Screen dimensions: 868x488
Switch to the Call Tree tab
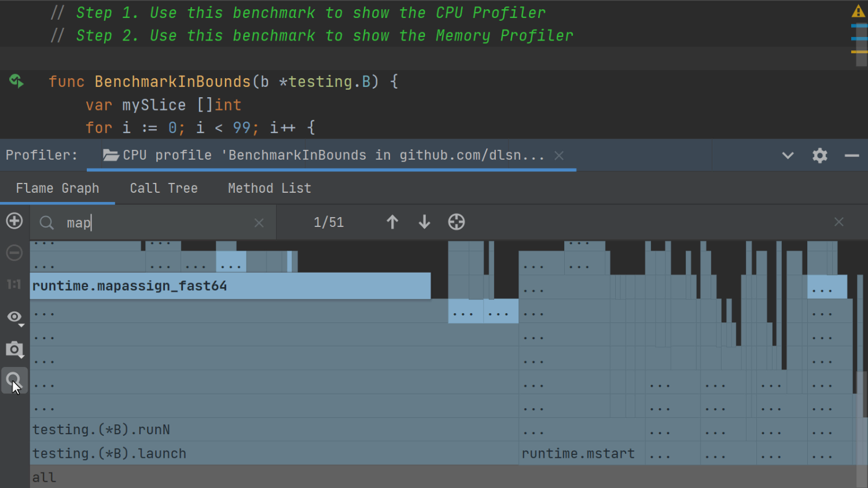pyautogui.click(x=164, y=189)
